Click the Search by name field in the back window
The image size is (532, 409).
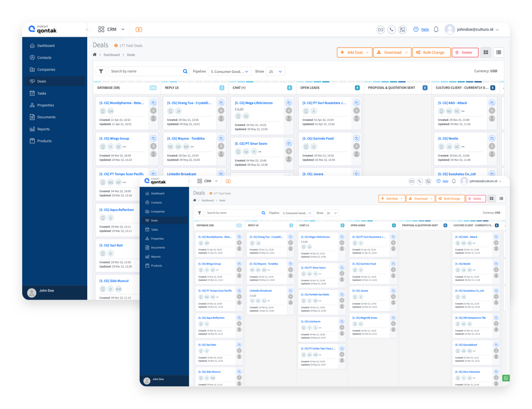pos(145,71)
